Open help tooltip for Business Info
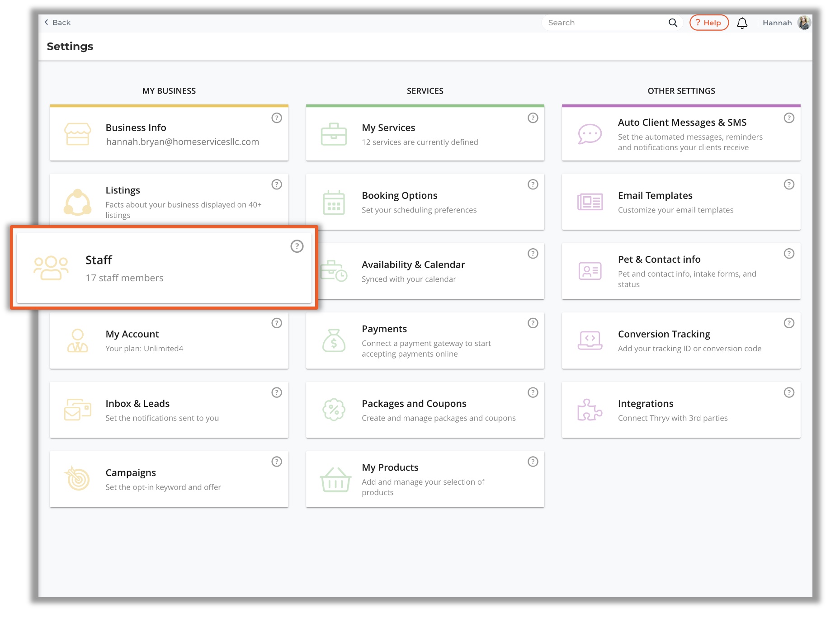 277,118
